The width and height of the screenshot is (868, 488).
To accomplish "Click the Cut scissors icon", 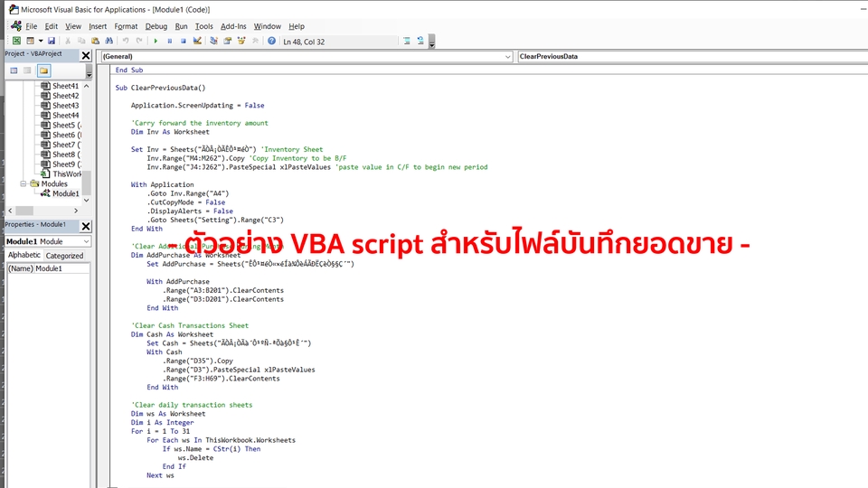I will [68, 41].
